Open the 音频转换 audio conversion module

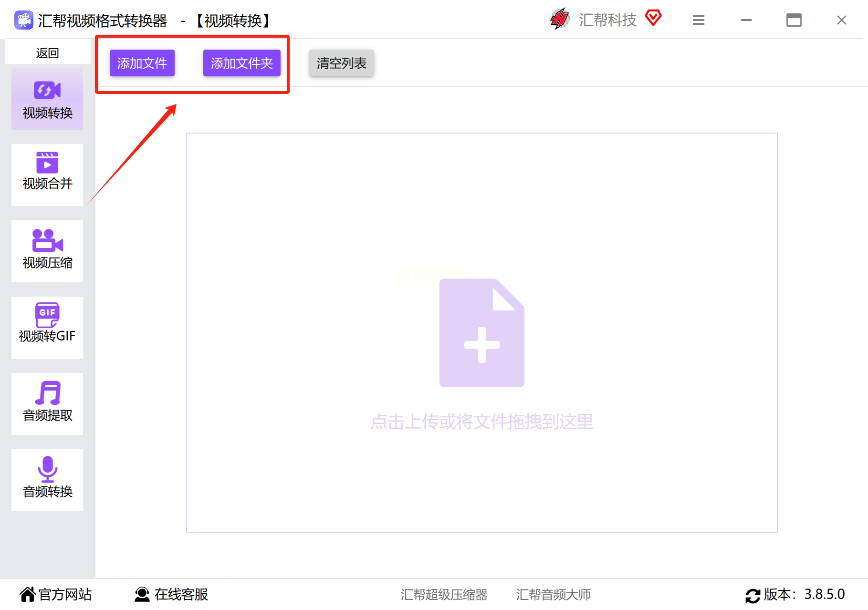(47, 480)
